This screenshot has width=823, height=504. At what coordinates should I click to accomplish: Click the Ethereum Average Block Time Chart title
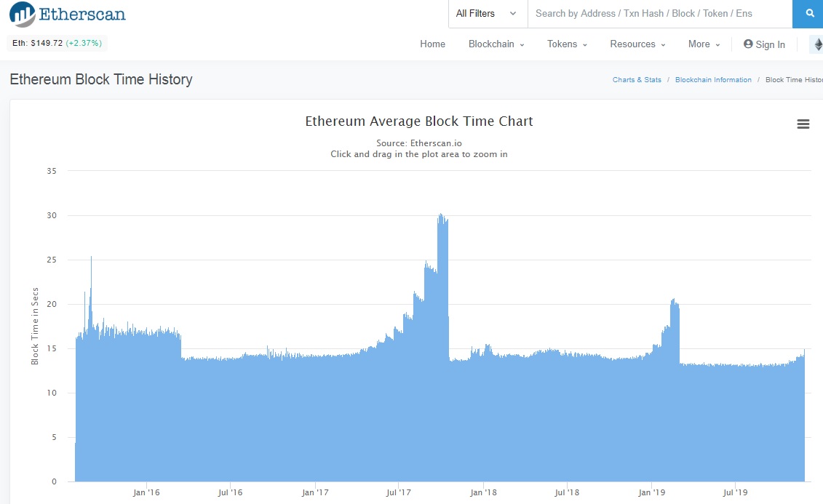pos(419,121)
